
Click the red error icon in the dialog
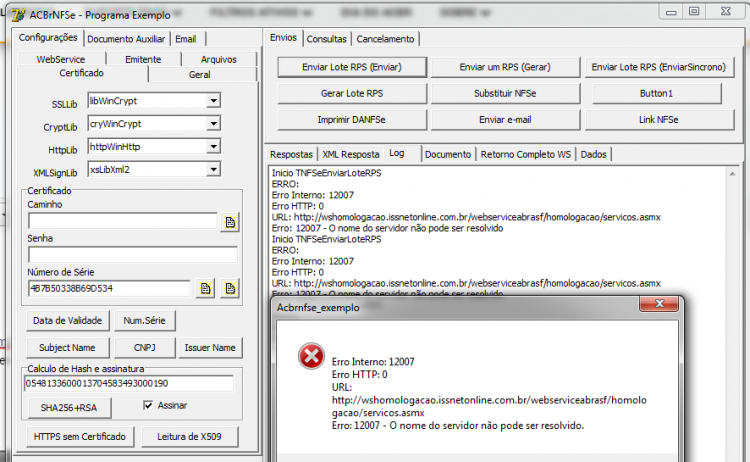click(311, 356)
